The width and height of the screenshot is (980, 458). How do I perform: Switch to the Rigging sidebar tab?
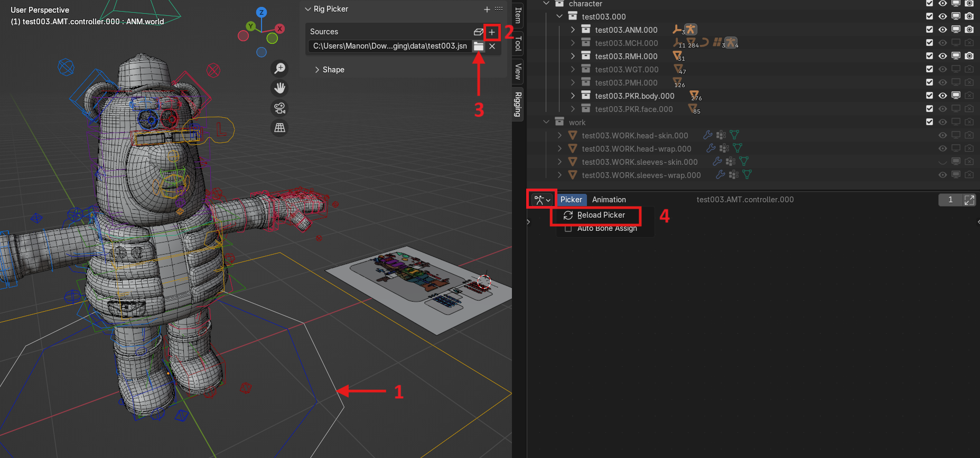pos(518,104)
